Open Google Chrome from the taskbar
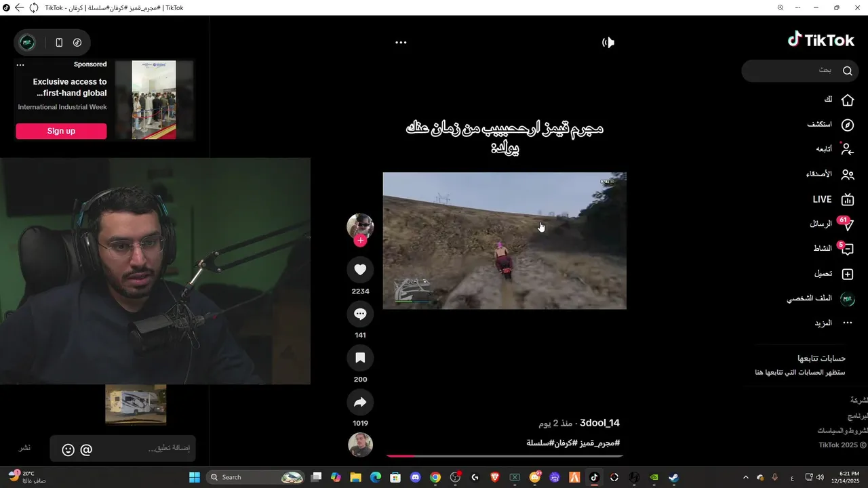Image resolution: width=868 pixels, height=488 pixels. point(435,477)
